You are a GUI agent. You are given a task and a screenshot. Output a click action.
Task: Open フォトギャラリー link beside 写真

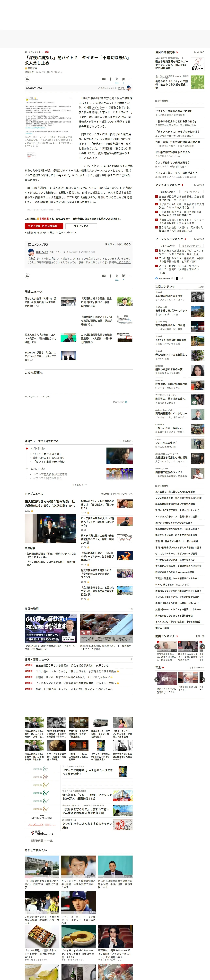[196, 668]
